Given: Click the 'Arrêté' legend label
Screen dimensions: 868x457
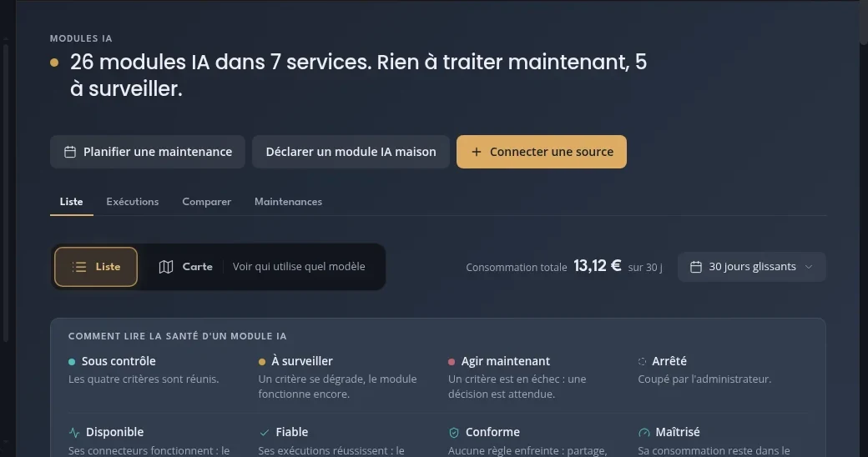Looking at the screenshot, I should pos(669,361).
